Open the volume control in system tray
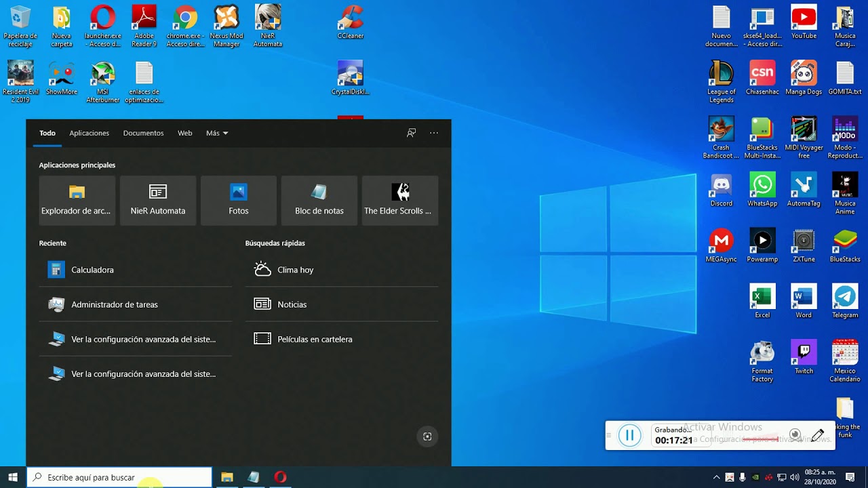 click(794, 477)
